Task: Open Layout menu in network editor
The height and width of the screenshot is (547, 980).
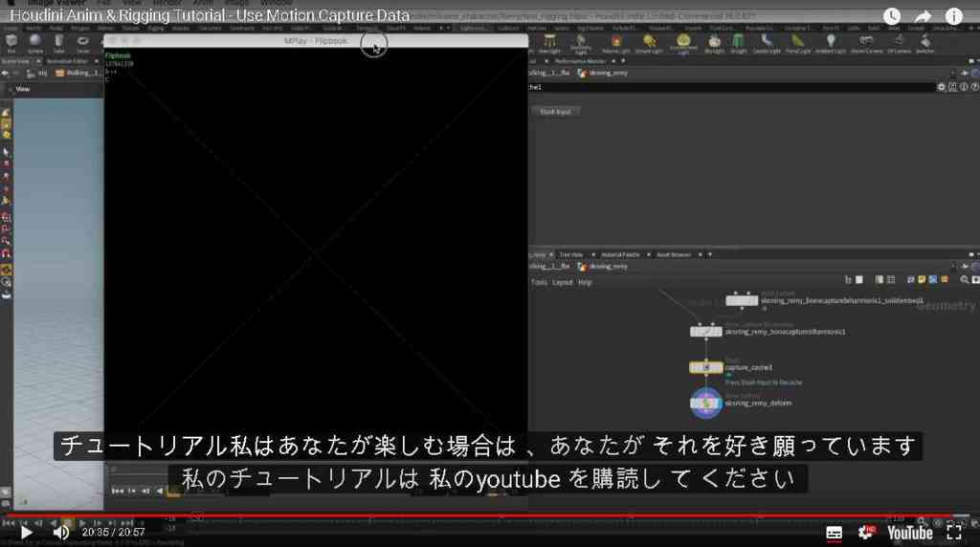Action: pyautogui.click(x=563, y=282)
